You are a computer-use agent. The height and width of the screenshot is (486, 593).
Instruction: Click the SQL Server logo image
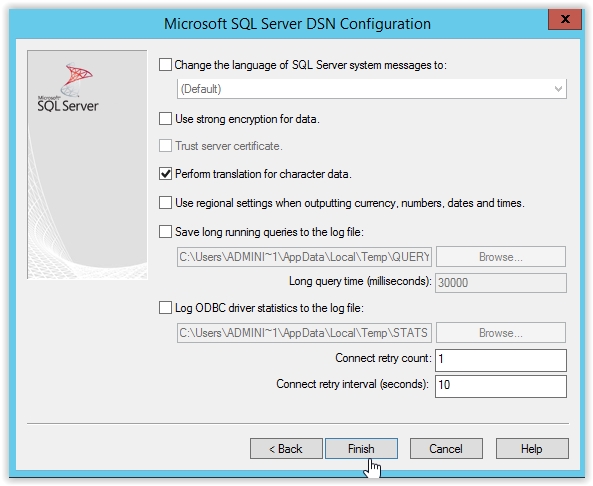(x=68, y=88)
